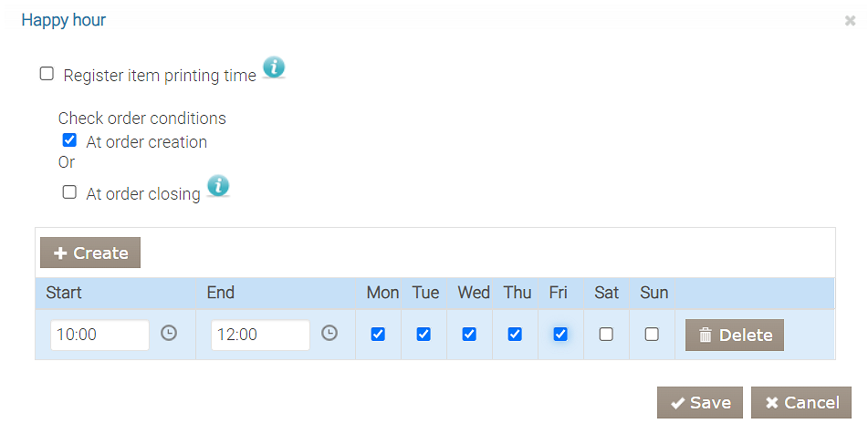Toggle the Wed checkbox off
The image size is (868, 444).
click(x=469, y=335)
